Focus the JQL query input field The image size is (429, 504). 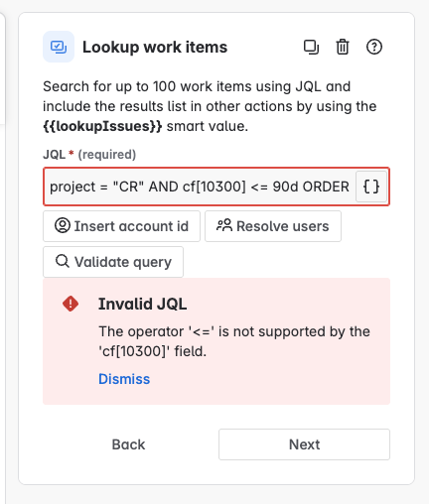coord(200,187)
